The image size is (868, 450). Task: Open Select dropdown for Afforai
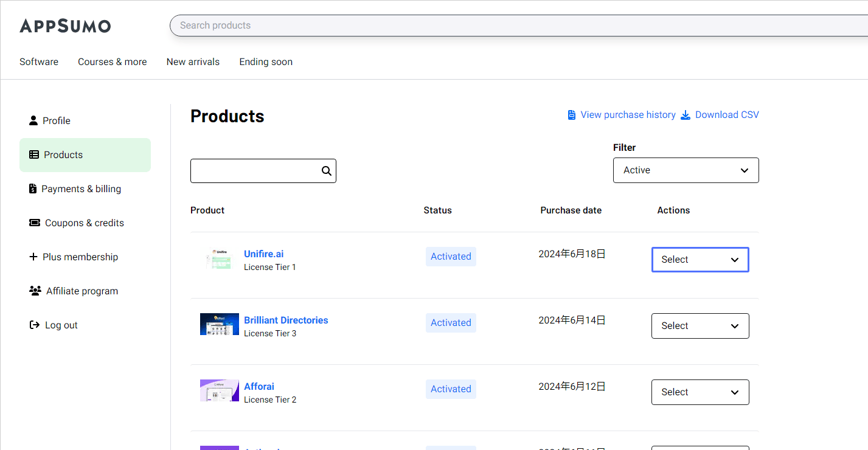click(700, 392)
